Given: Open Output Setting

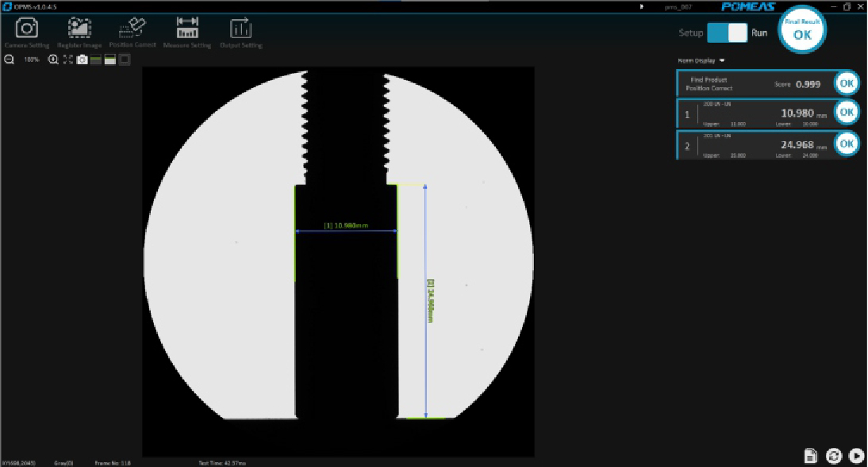Looking at the screenshot, I should pos(241,33).
